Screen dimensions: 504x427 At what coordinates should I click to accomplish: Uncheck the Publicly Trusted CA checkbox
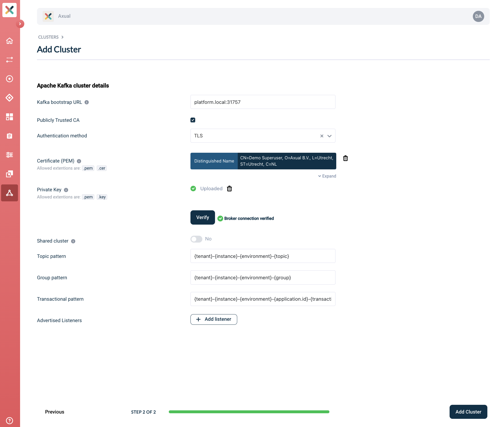193,120
